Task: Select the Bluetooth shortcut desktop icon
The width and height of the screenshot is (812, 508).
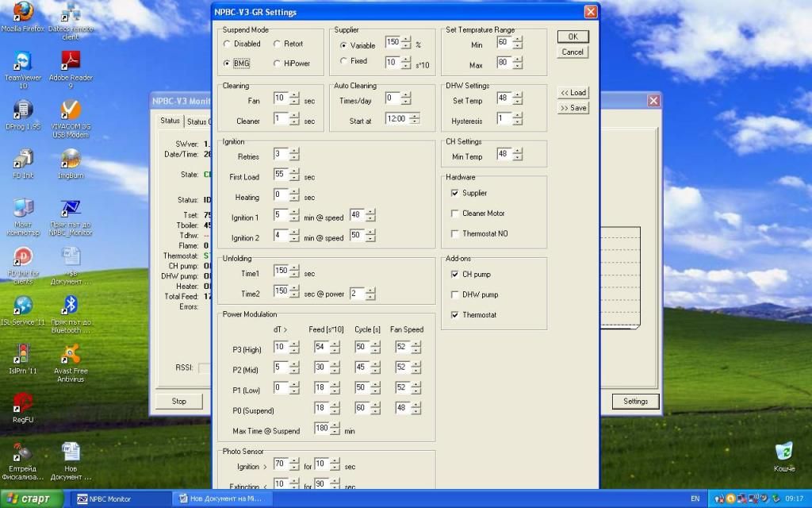Action: coord(71,314)
